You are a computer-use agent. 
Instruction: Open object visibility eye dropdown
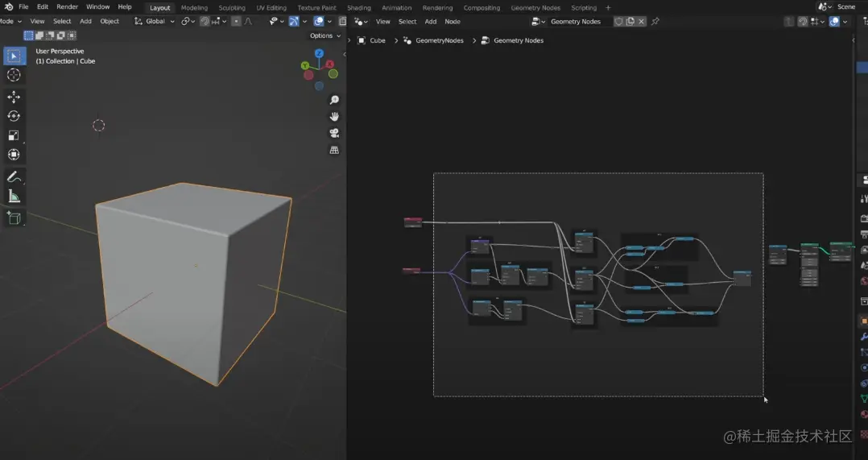pos(276,22)
